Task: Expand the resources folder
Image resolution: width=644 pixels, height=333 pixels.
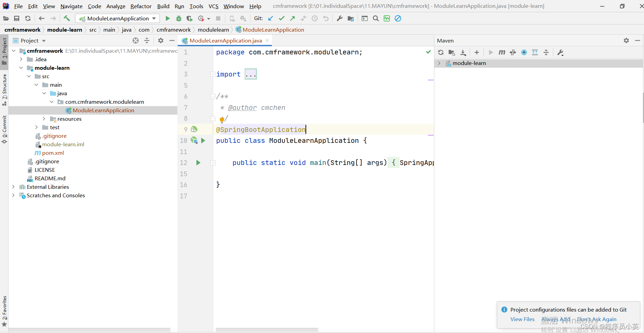Action: point(44,119)
